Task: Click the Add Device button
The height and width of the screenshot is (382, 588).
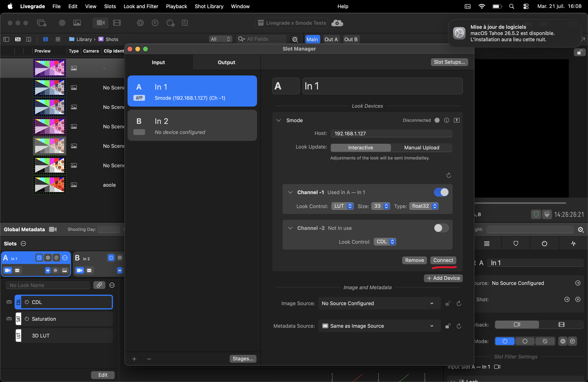Action: pyautogui.click(x=443, y=278)
